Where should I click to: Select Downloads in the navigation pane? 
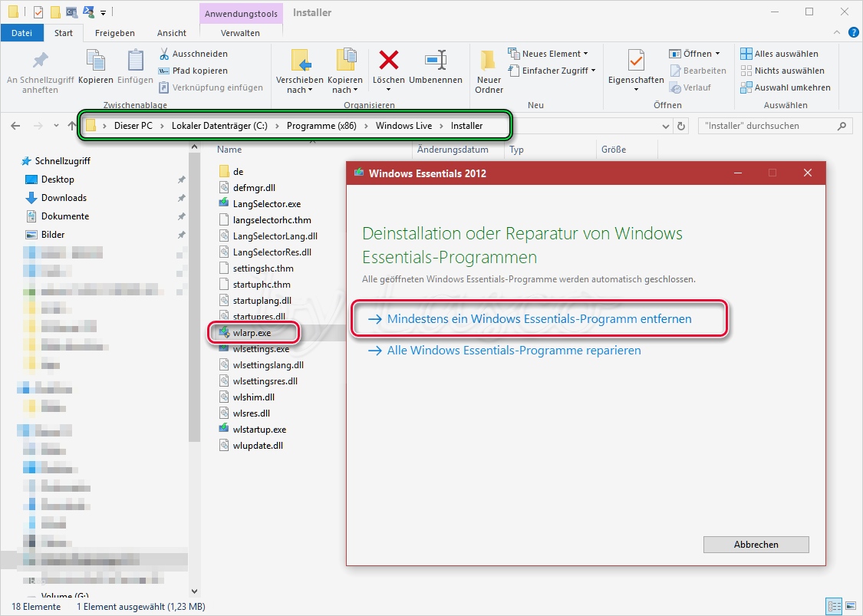(x=64, y=198)
